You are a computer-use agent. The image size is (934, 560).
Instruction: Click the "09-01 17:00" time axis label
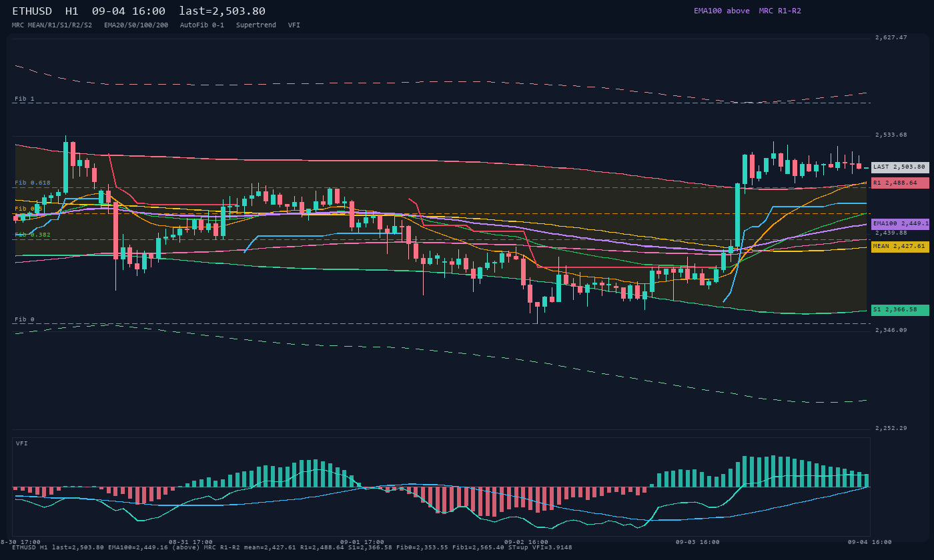click(x=362, y=542)
